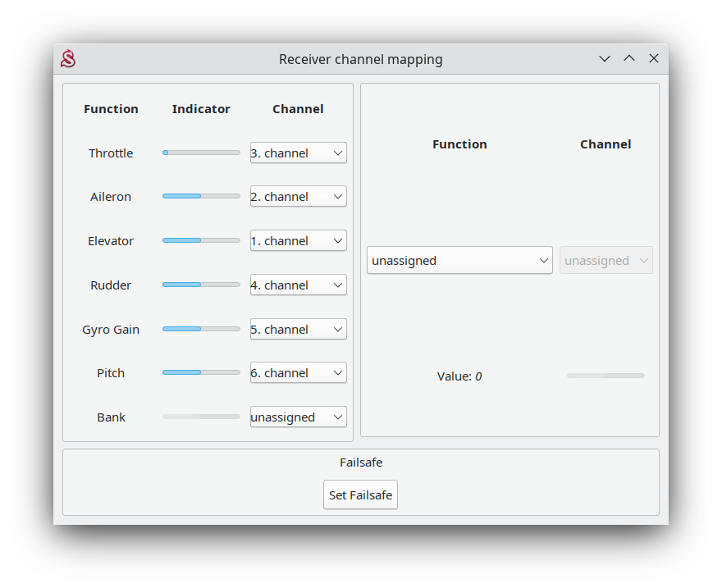722x588 pixels.
Task: Open the unassigned Function dropdown in right panel
Action: point(459,261)
